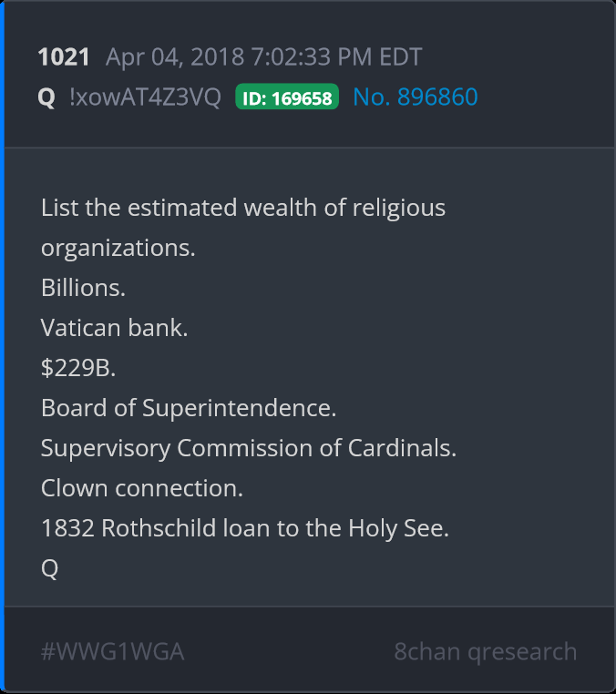Click the 'Board of Superintendence.' line
This screenshot has width=616, height=694.
[189, 408]
